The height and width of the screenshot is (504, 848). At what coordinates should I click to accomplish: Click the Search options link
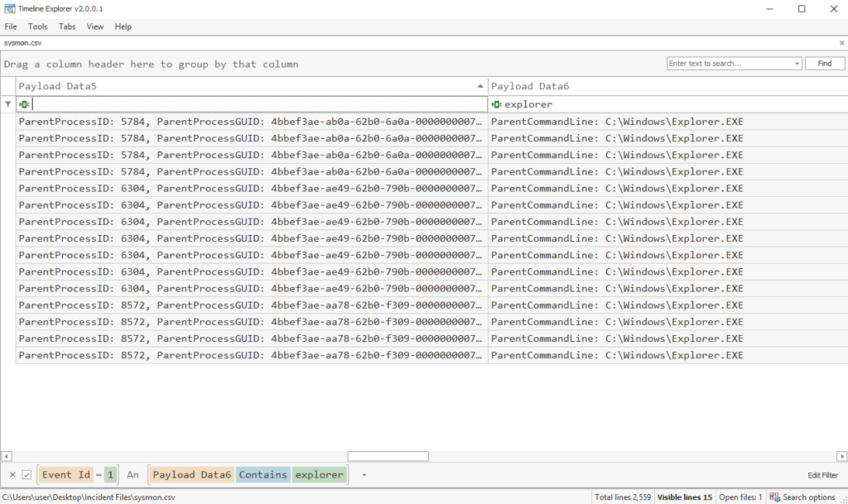pos(809,497)
